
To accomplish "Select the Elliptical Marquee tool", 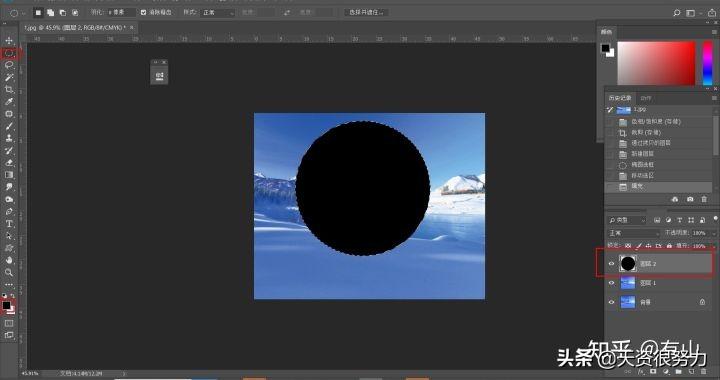I will (9, 53).
